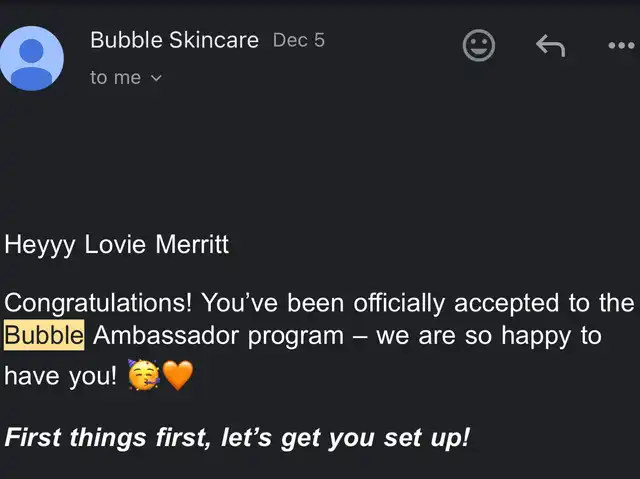Click the sender's blue avatar icon
Viewport: 640px width, 479px height.
pos(31,58)
